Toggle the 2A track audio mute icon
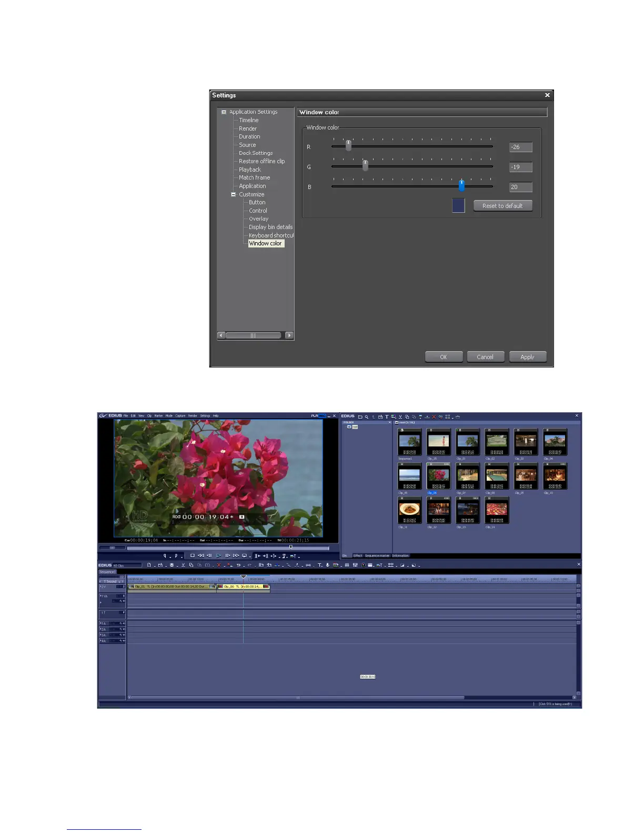 point(124,629)
